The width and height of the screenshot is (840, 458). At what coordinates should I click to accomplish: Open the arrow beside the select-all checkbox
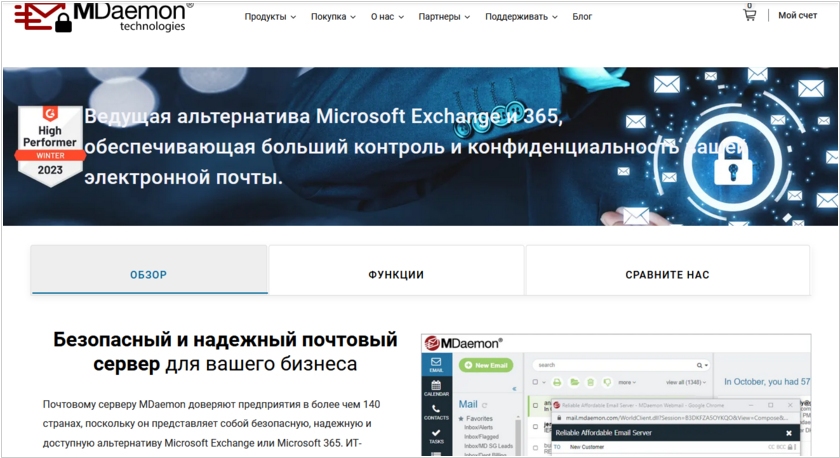click(544, 382)
